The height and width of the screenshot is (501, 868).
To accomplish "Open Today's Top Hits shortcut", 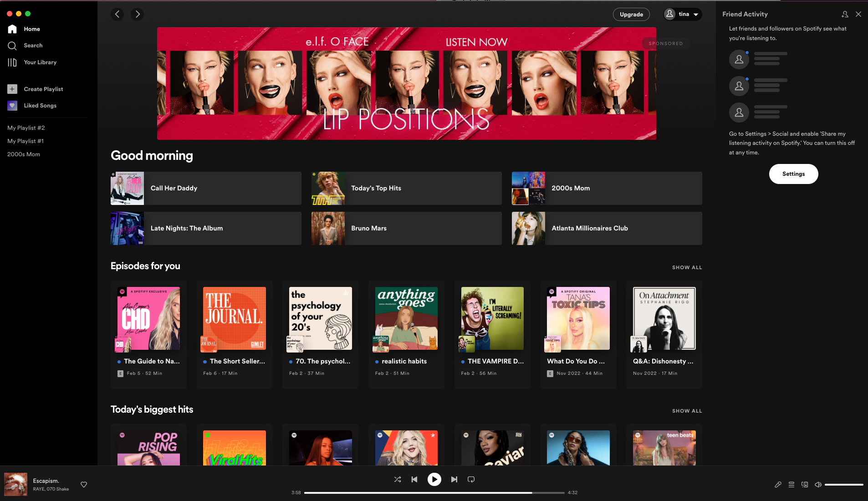I will 406,188.
